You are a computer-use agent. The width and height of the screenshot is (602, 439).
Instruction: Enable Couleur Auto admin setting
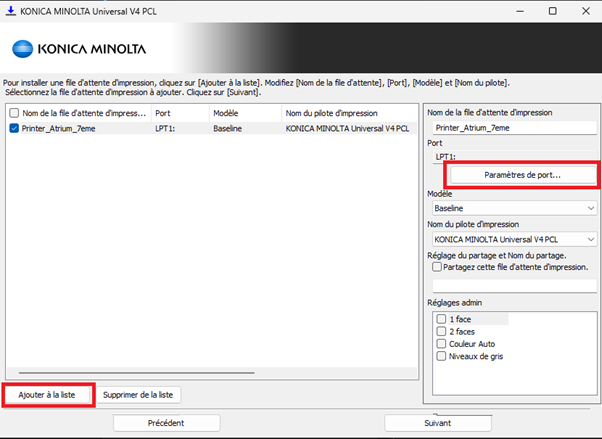pos(441,342)
